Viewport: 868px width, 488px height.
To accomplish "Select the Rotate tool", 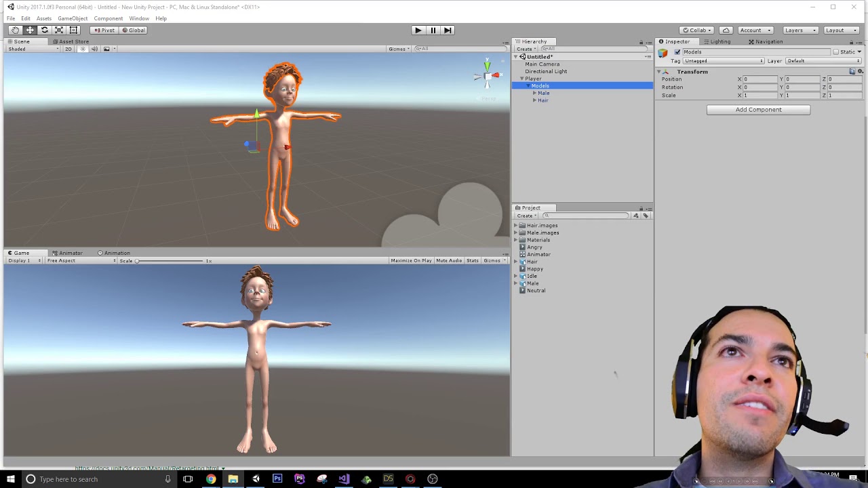I will pos(45,30).
